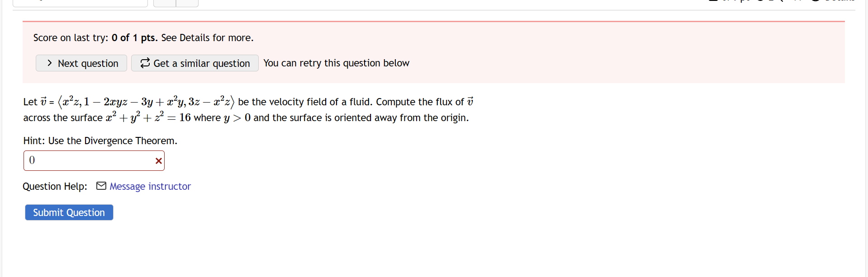Click the envelope icon next to Message instructor

[101, 186]
